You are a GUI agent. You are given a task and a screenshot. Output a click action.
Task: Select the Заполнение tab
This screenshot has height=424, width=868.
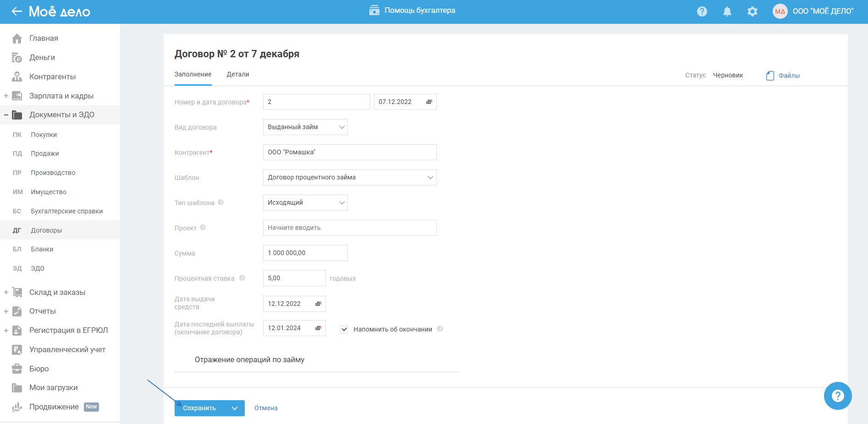pos(193,74)
